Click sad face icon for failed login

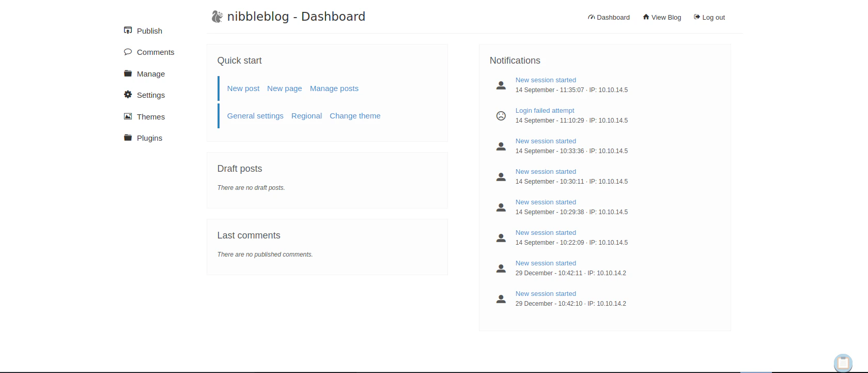[x=501, y=116]
